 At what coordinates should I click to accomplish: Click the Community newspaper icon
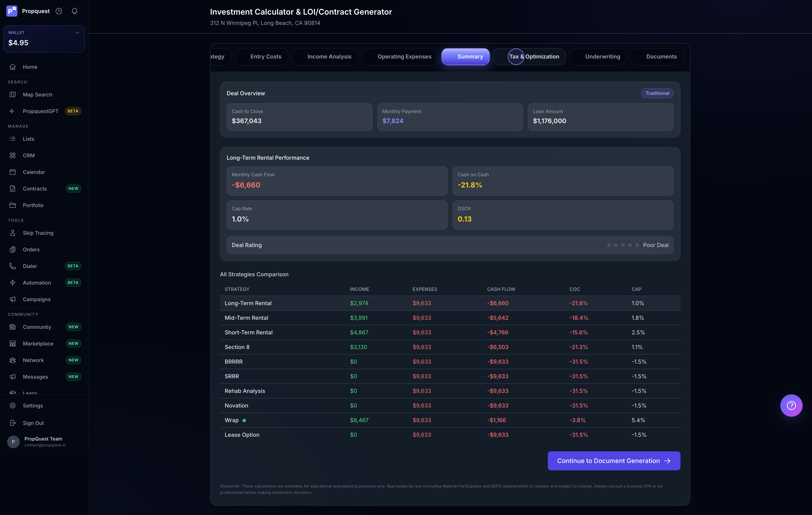point(13,327)
